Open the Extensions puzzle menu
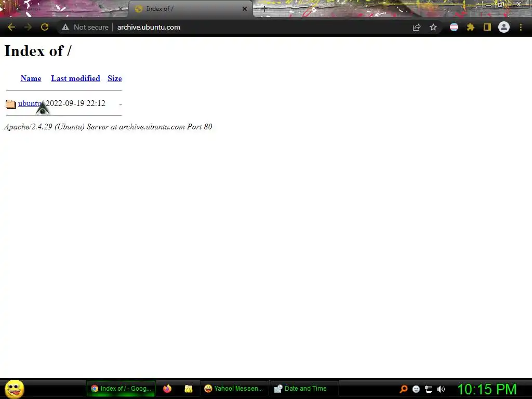The height and width of the screenshot is (399, 532). [x=471, y=27]
